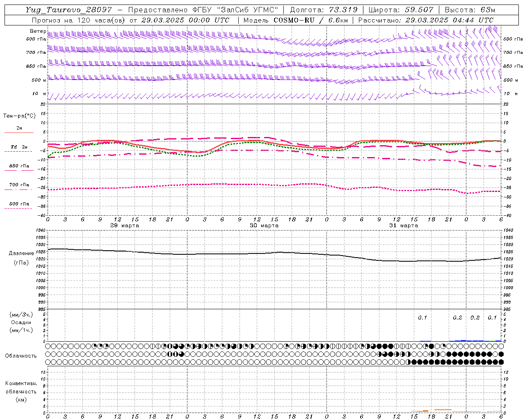Click 985 on the right pressure axis
The height and width of the screenshot is (420, 525).
point(507,309)
